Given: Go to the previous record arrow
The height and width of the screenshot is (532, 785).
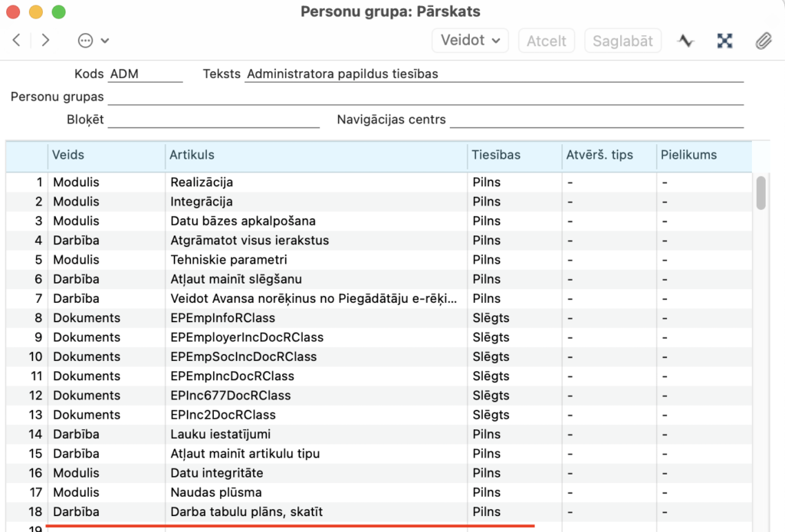Looking at the screenshot, I should 17,40.
